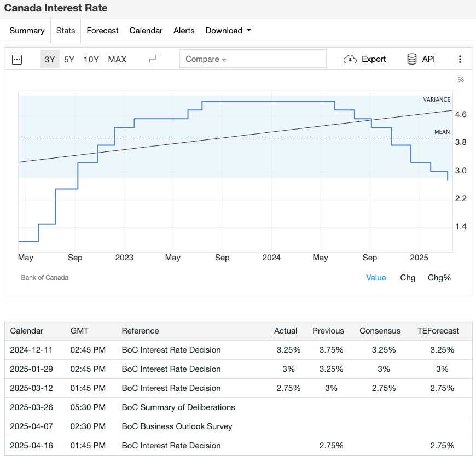Open the Alerts tab
The width and height of the screenshot is (476, 456).
[184, 31]
